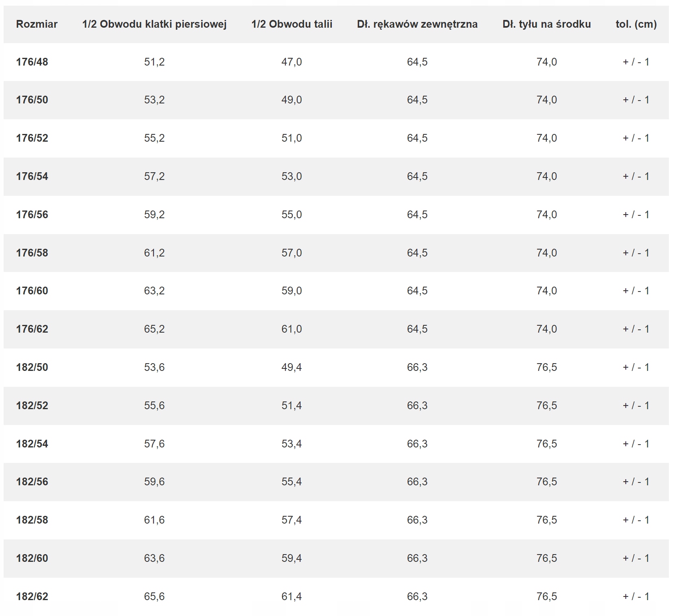
Task: Click size label 176/62
Action: 32,329
